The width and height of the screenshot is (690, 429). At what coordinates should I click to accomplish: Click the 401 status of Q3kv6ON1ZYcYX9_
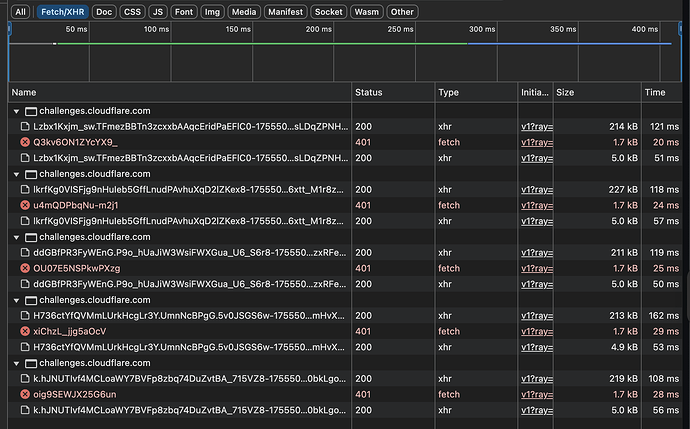coord(363,142)
